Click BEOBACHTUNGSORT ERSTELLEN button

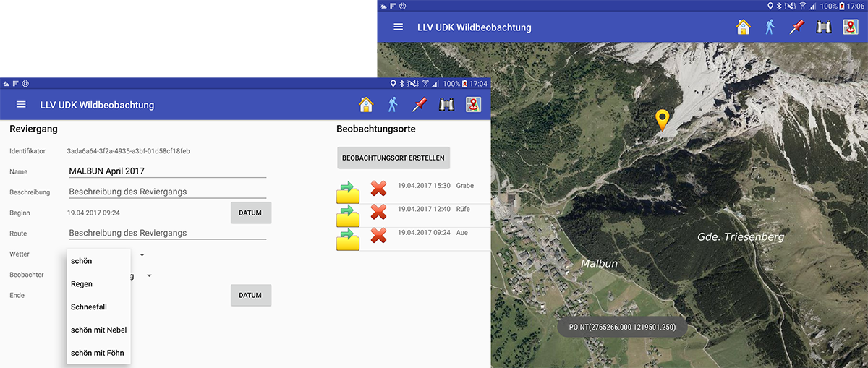[393, 157]
